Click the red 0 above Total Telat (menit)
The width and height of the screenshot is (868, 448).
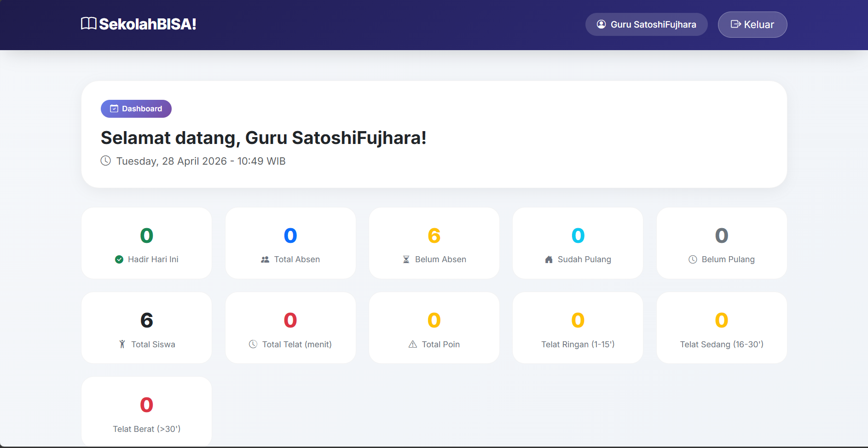click(290, 320)
